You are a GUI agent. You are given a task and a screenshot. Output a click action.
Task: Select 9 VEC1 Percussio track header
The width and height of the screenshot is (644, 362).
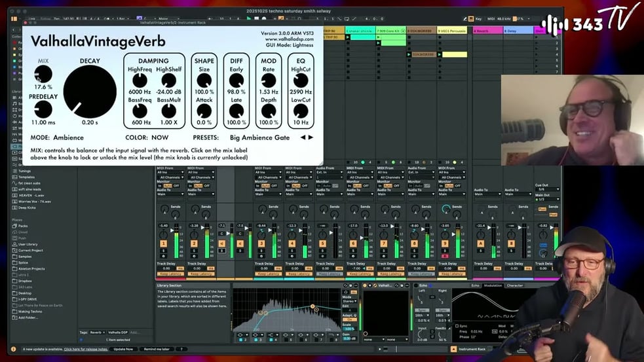[x=452, y=31]
